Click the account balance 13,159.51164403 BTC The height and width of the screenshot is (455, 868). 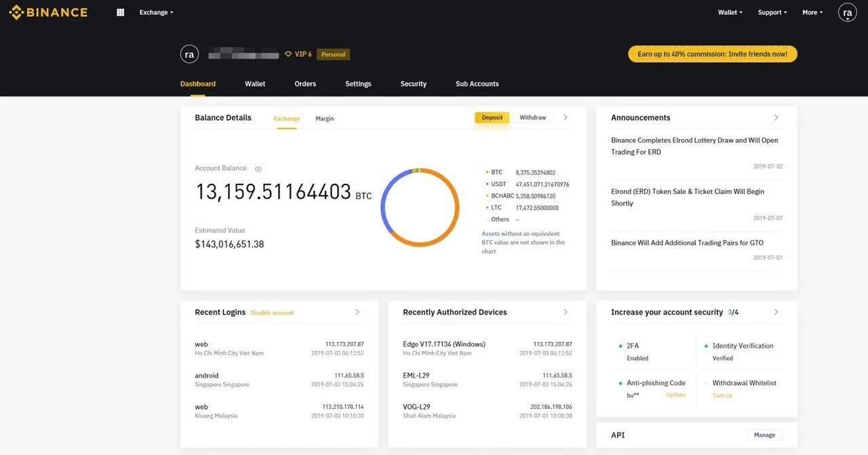click(x=283, y=192)
